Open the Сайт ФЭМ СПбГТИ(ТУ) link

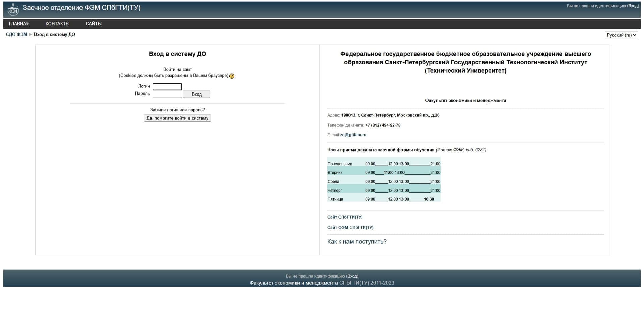click(x=350, y=228)
